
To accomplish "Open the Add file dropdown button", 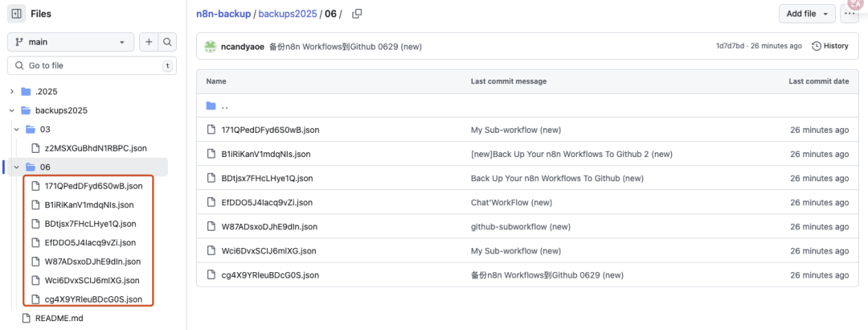I will (807, 14).
